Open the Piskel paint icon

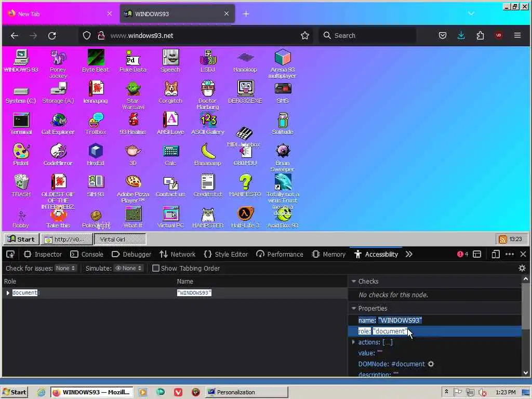point(21,154)
